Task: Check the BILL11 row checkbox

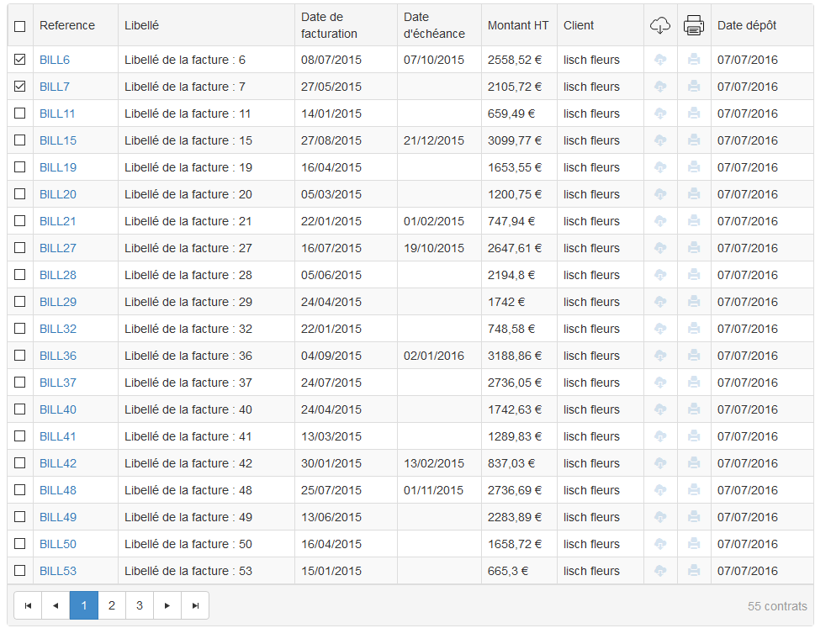Action: (x=19, y=113)
